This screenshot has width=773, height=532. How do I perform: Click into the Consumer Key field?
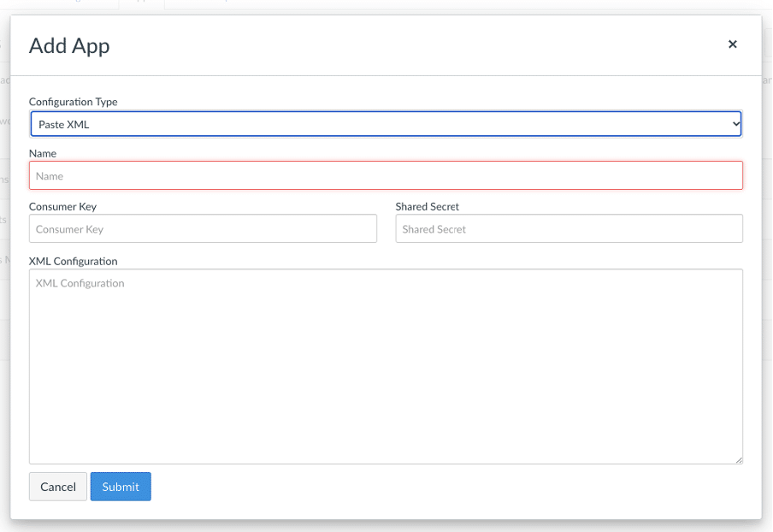point(203,229)
